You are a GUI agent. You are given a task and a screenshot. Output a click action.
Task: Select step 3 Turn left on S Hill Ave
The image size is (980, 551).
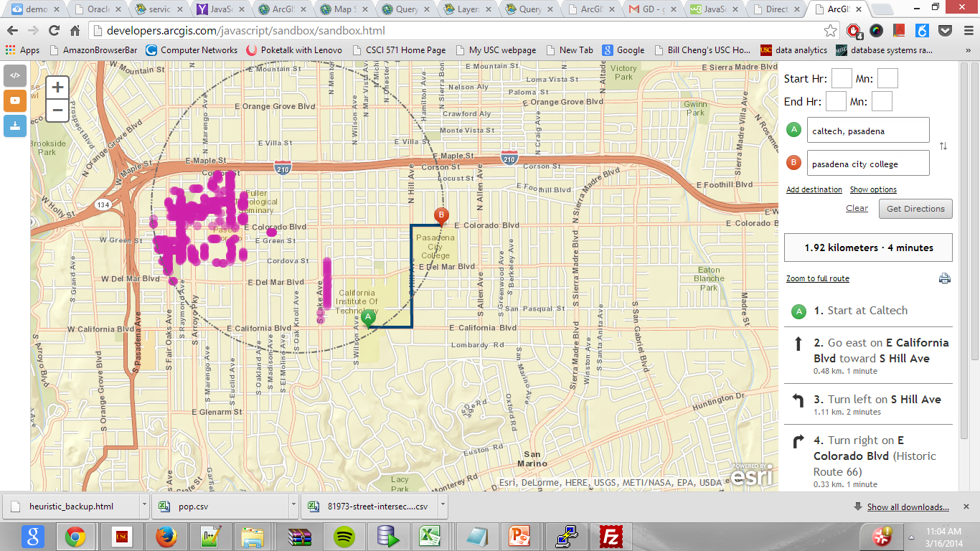point(869,404)
